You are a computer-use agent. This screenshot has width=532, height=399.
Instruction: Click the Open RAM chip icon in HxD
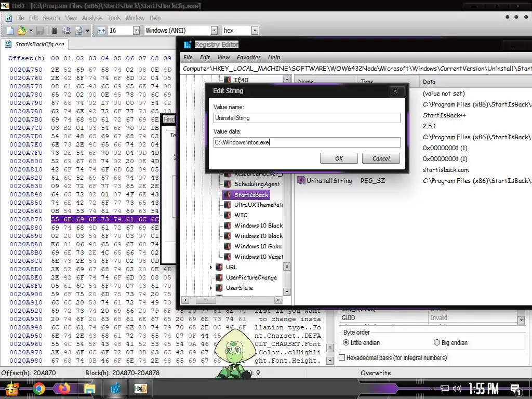[54, 31]
